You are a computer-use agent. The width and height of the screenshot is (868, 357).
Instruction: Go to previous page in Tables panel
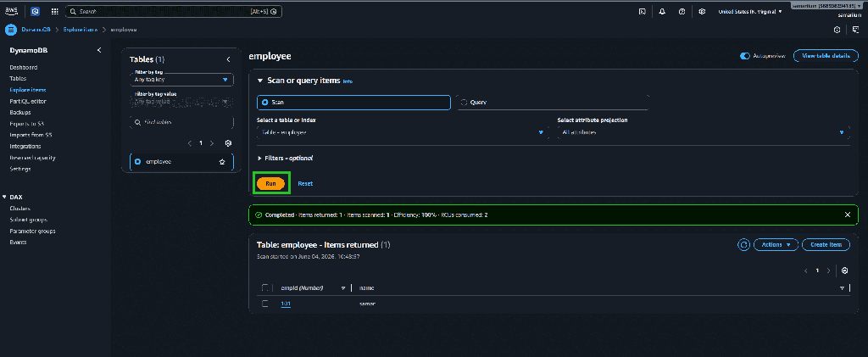(x=190, y=142)
